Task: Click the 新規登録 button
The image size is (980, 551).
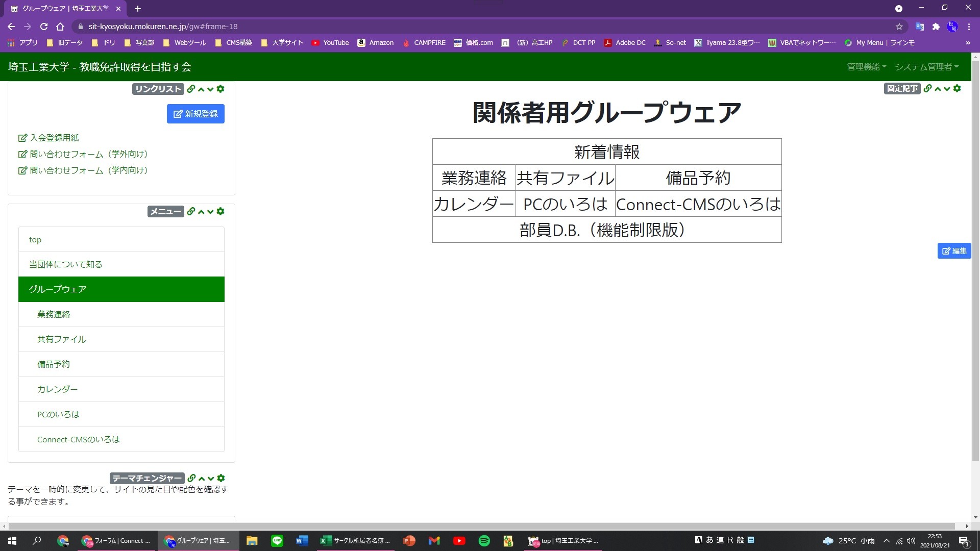Action: pos(195,114)
